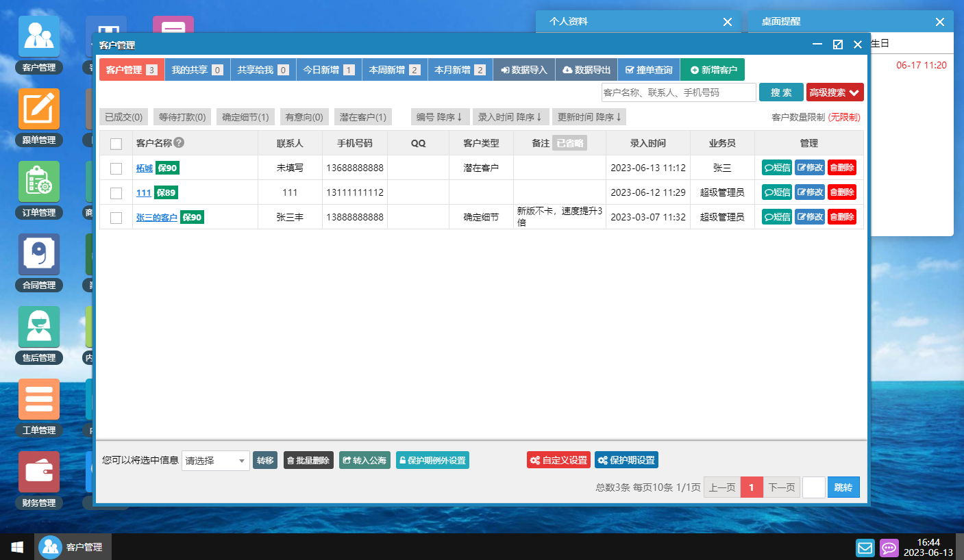Image resolution: width=964 pixels, height=560 pixels.
Task: Open the 跟单管理 module from the sidebar
Action: coord(39,109)
